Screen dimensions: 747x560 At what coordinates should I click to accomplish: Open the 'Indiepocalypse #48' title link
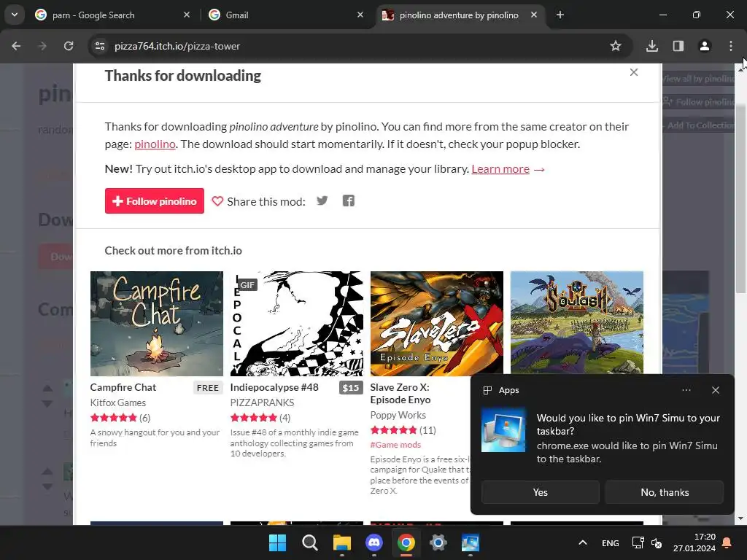pyautogui.click(x=274, y=387)
